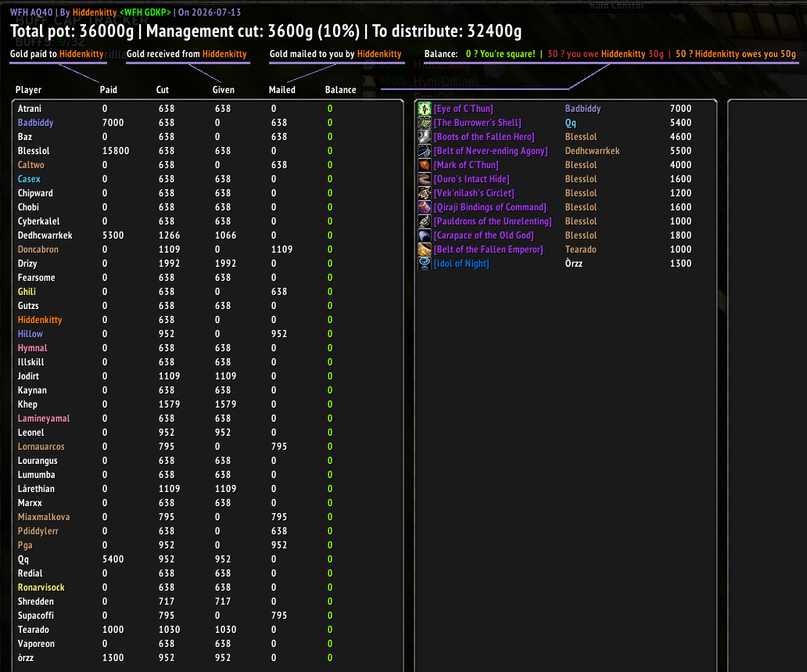Open [Belt of the Fallen Emperor] link
This screenshot has width=807, height=672.
coord(489,250)
